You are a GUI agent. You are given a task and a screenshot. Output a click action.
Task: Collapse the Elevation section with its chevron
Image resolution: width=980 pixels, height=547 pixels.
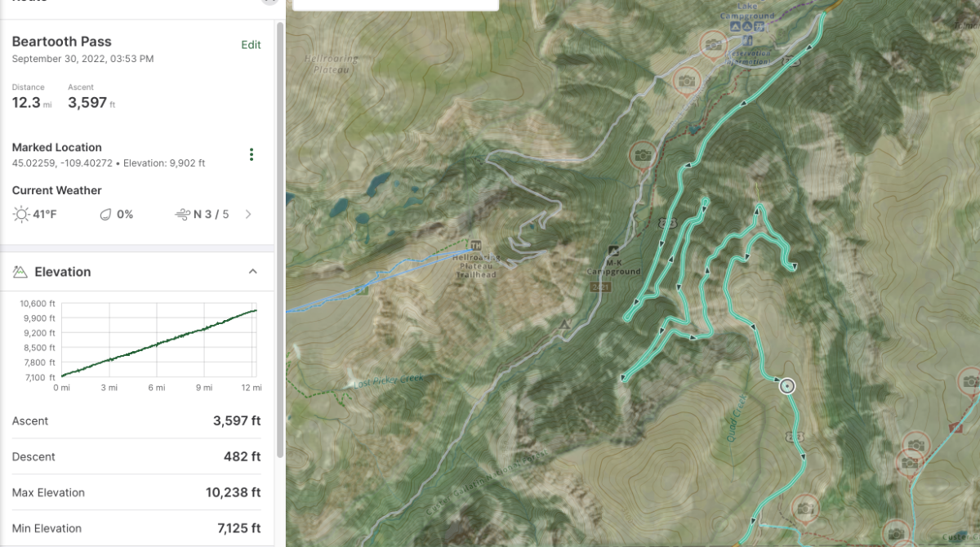[x=252, y=272]
